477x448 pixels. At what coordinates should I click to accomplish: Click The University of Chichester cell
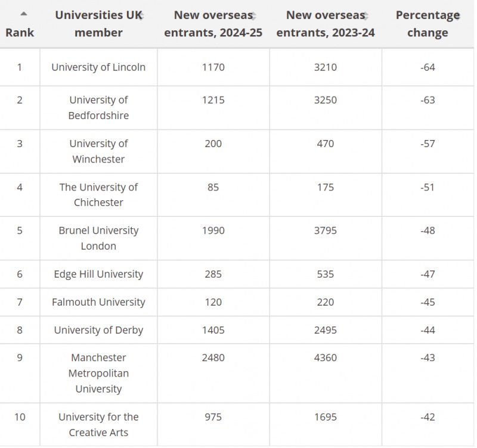click(98, 195)
